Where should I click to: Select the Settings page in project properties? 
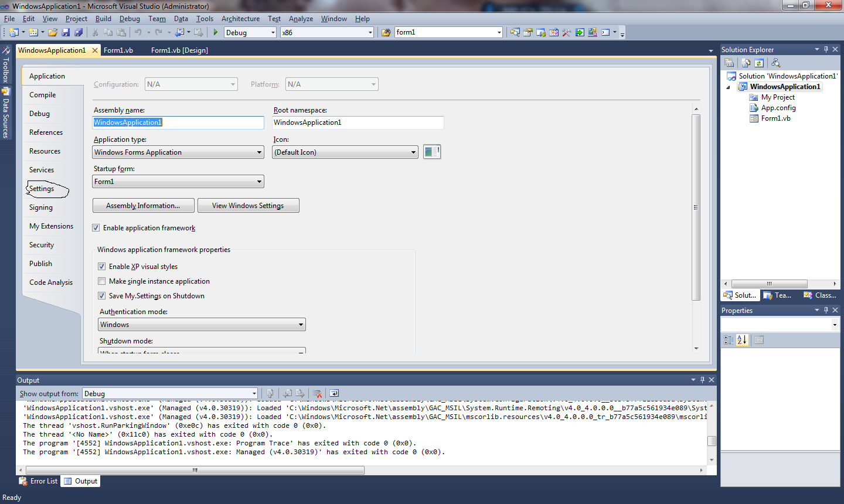(x=42, y=189)
